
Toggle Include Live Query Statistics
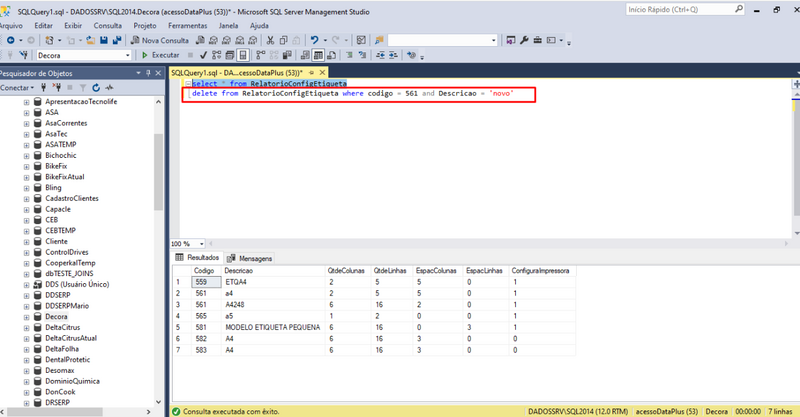pos(274,55)
